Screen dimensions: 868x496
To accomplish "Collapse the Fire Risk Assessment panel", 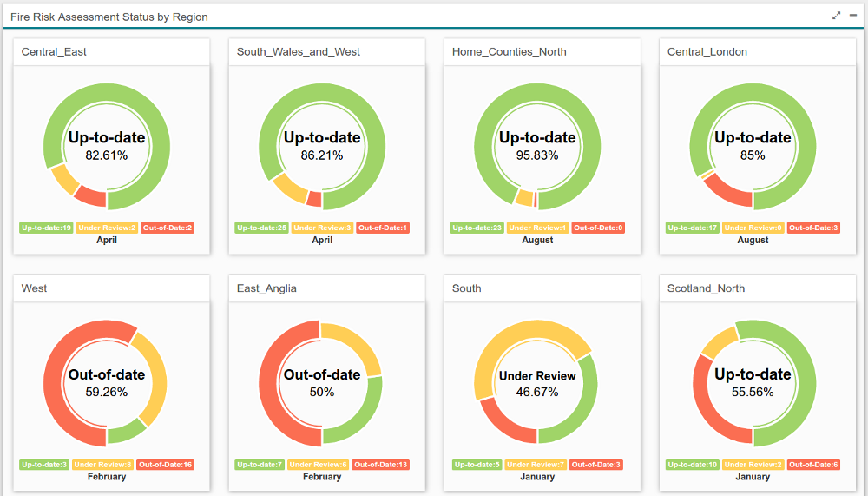I will coord(852,16).
